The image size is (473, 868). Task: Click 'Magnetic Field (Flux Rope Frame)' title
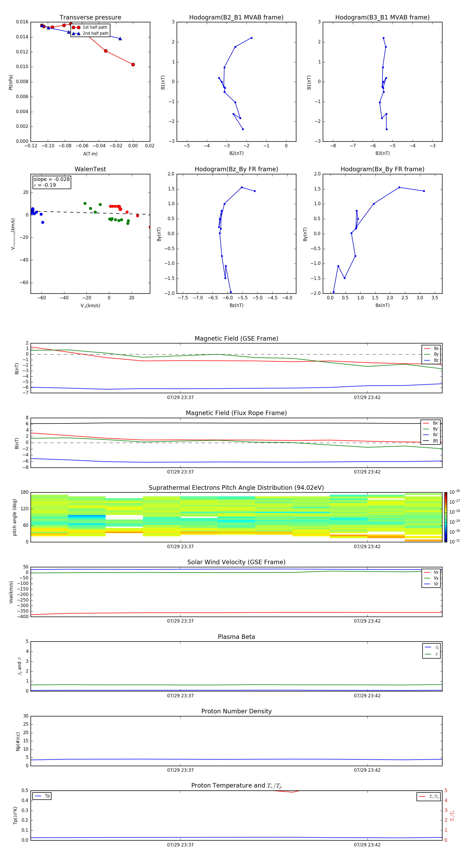[x=236, y=413]
